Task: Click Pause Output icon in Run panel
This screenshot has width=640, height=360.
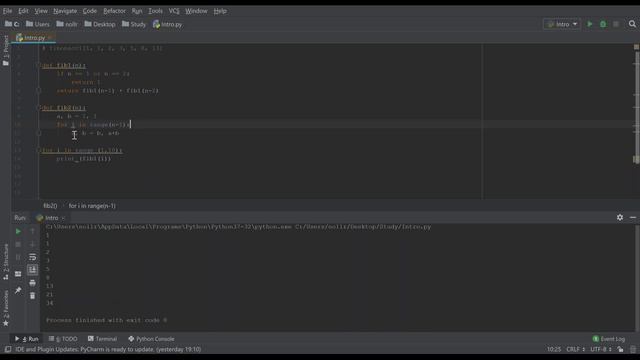Action: (x=18, y=257)
